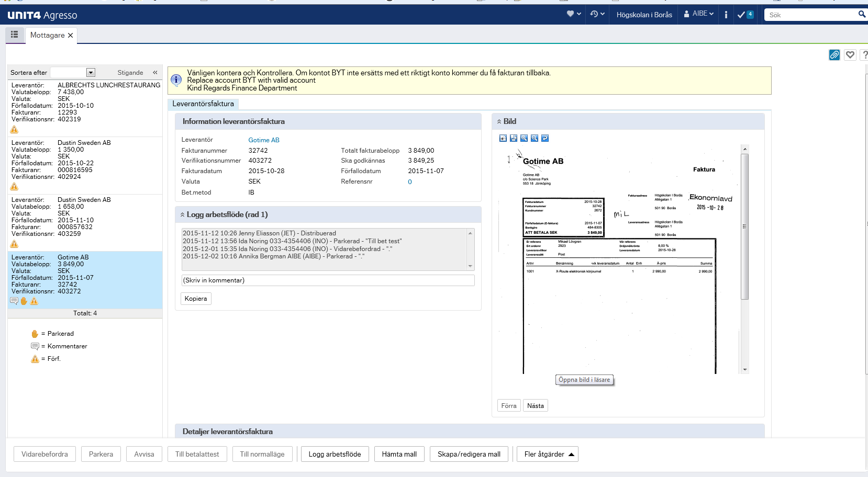This screenshot has height=477, width=868.
Task: Click the Logg arbetsflöde button
Action: coord(335,454)
